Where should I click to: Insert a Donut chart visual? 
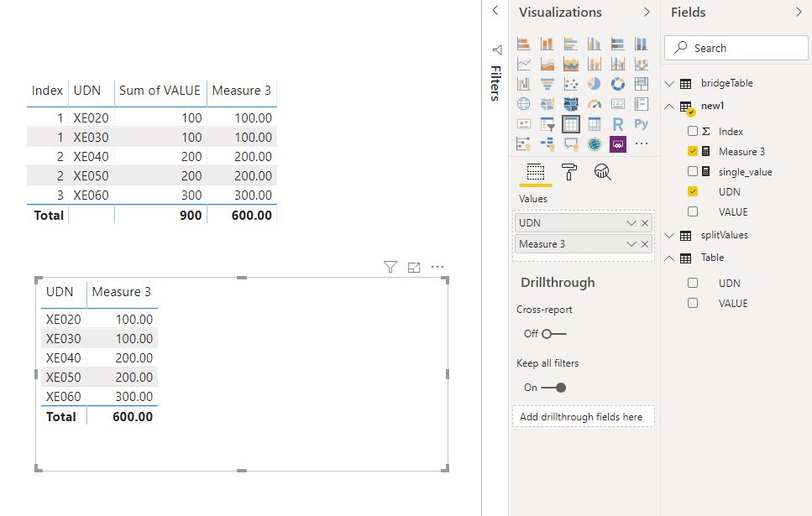618,84
